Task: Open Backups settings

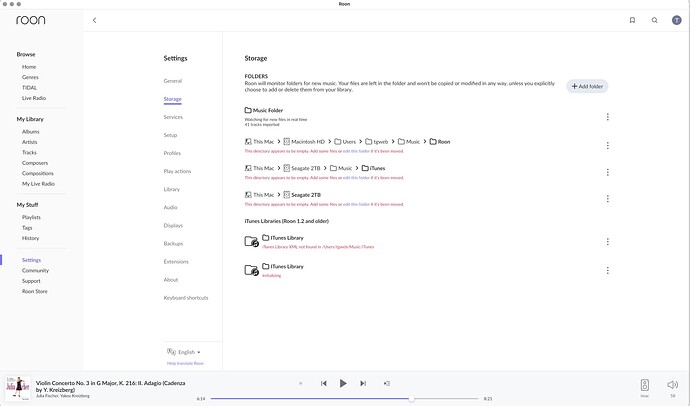Action: click(173, 243)
